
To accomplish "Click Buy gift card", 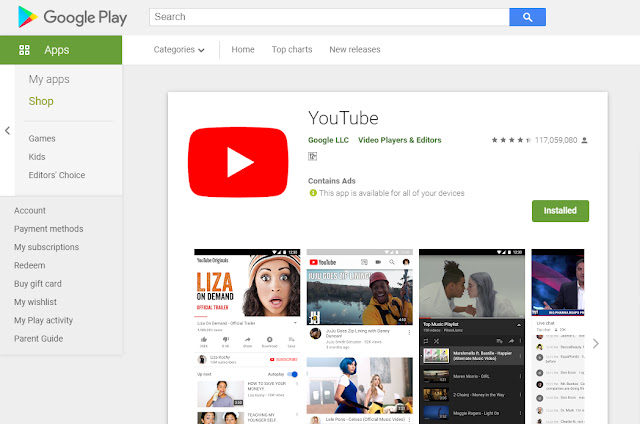I will [38, 284].
